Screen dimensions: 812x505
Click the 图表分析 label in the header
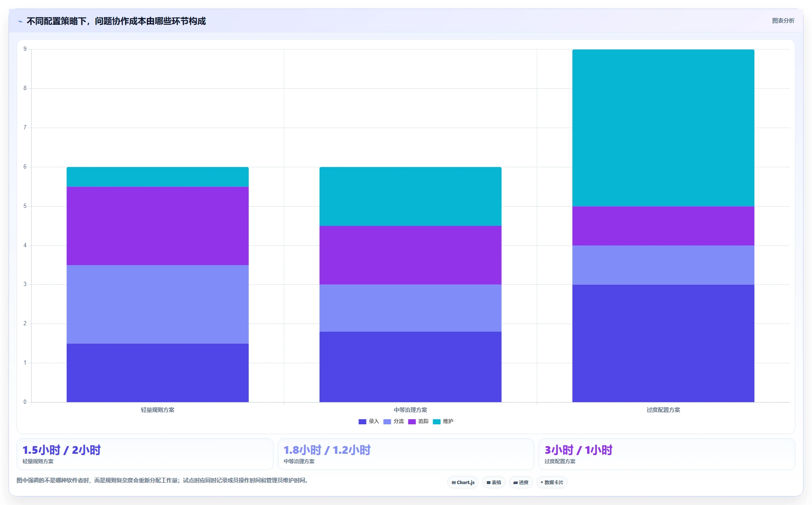point(783,21)
